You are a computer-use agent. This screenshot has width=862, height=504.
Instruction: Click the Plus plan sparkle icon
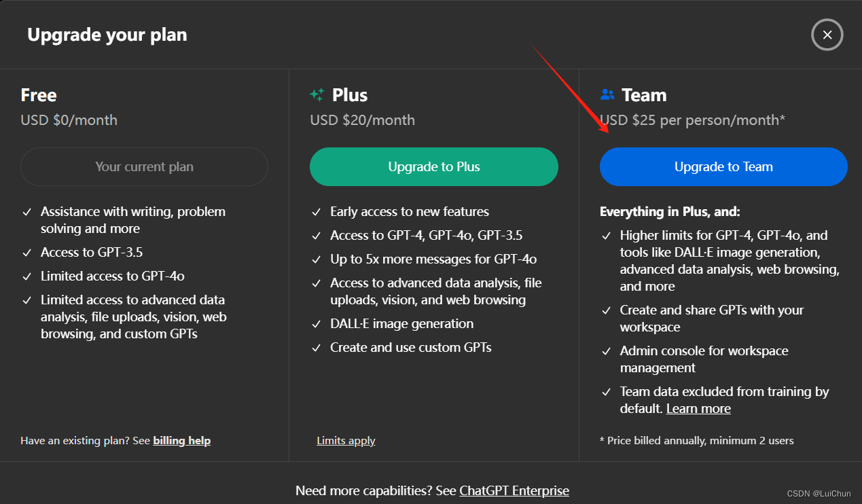(317, 94)
